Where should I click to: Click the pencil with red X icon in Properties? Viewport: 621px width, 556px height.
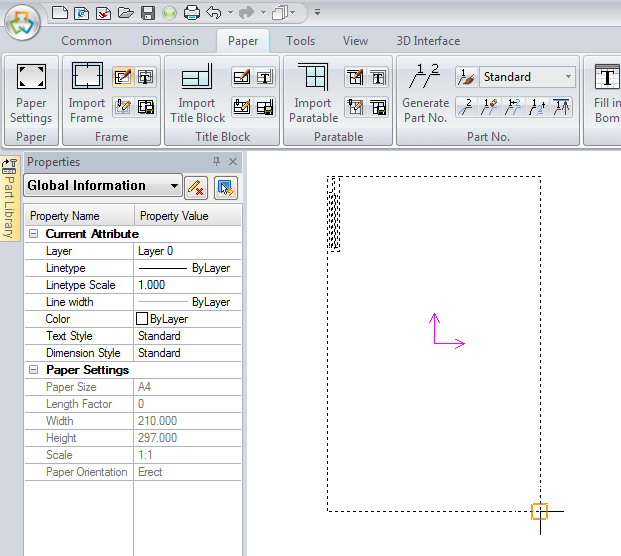tap(196, 187)
